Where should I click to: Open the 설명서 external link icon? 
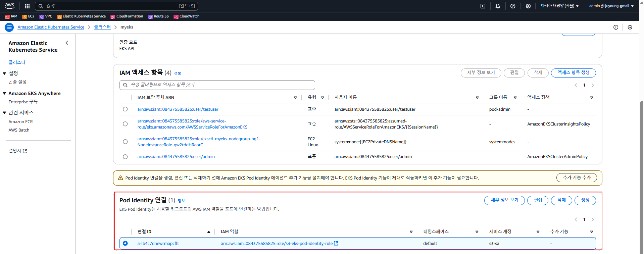[25, 151]
